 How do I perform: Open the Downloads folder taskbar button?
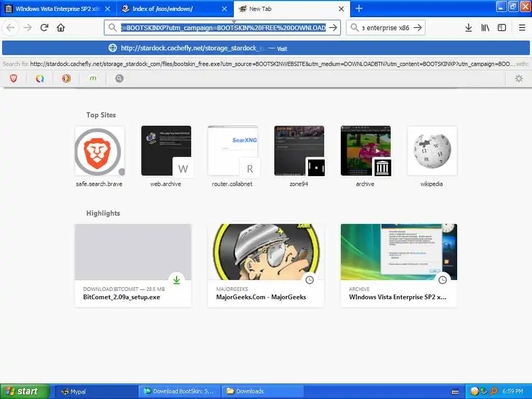(x=262, y=391)
